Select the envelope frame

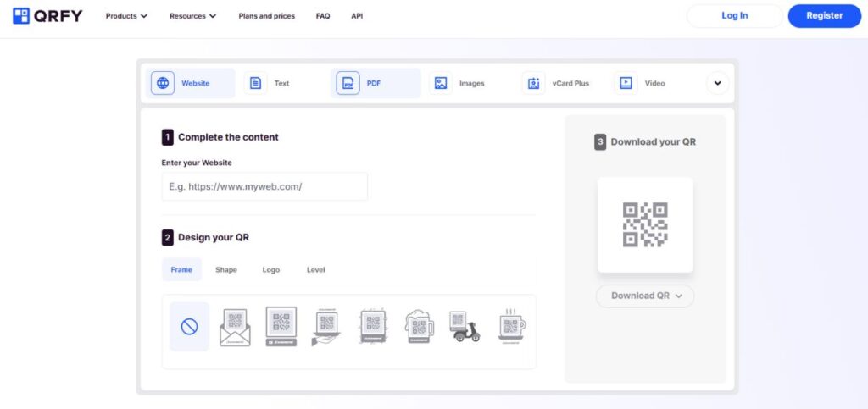click(x=236, y=327)
